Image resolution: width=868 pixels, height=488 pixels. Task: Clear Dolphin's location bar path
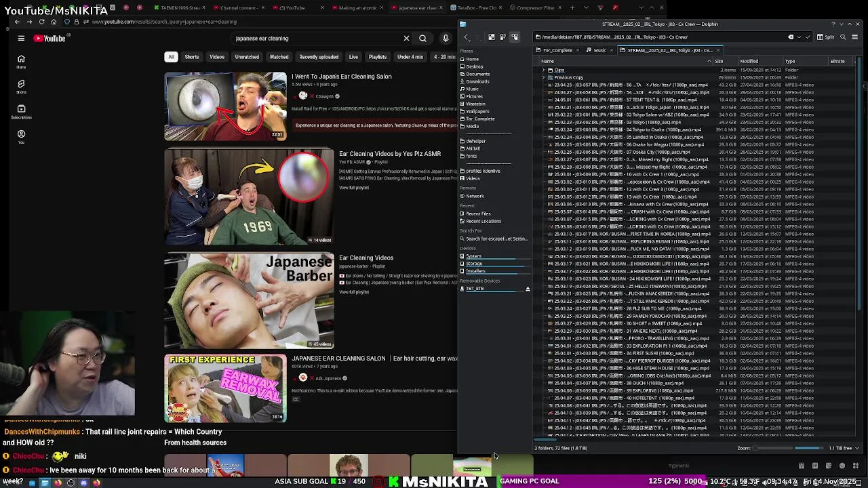pyautogui.click(x=791, y=37)
